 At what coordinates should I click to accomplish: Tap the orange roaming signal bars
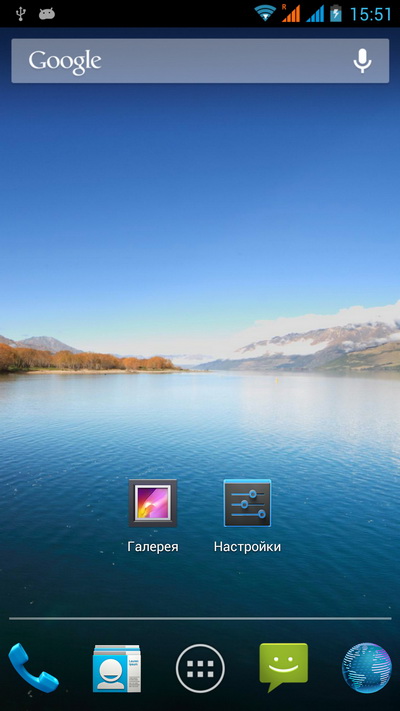click(x=291, y=13)
